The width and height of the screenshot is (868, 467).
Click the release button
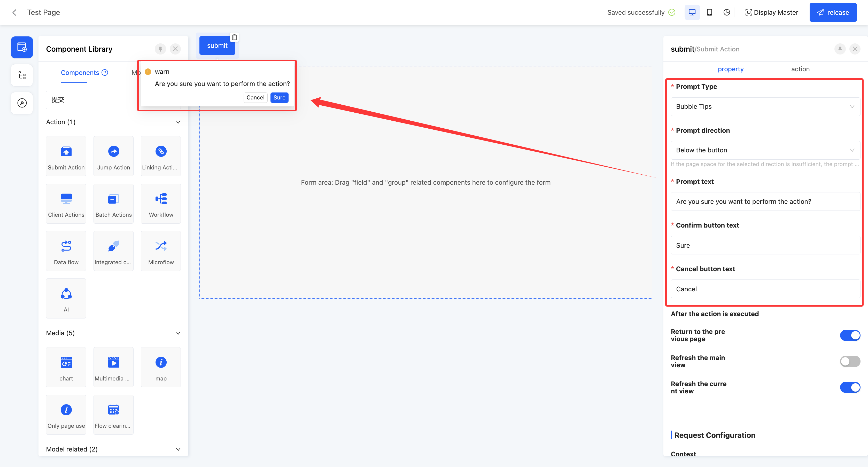tap(833, 12)
